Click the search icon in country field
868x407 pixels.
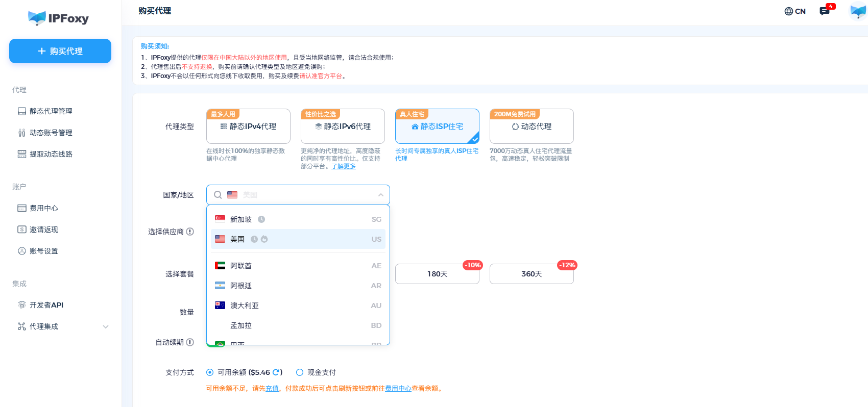[x=218, y=195]
